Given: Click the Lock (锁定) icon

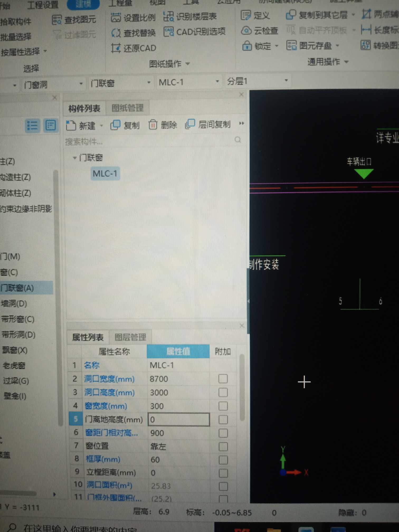Looking at the screenshot, I should tap(247, 46).
